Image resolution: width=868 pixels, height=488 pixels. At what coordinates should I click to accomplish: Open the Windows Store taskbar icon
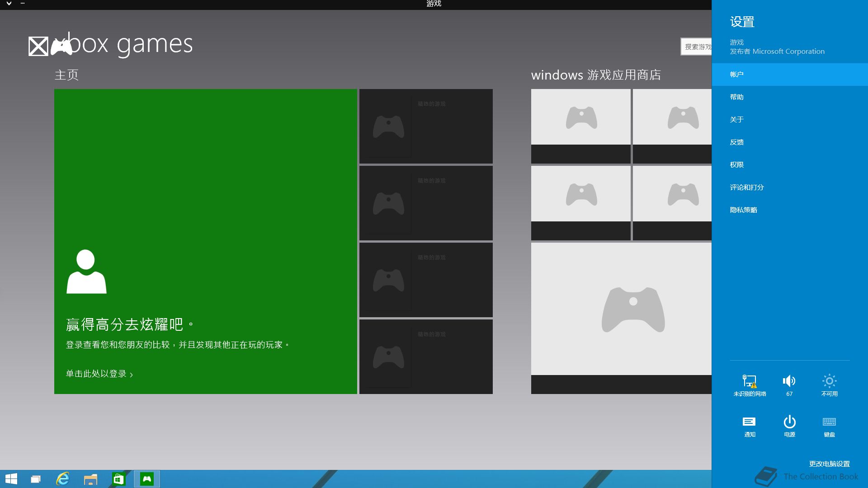(118, 479)
